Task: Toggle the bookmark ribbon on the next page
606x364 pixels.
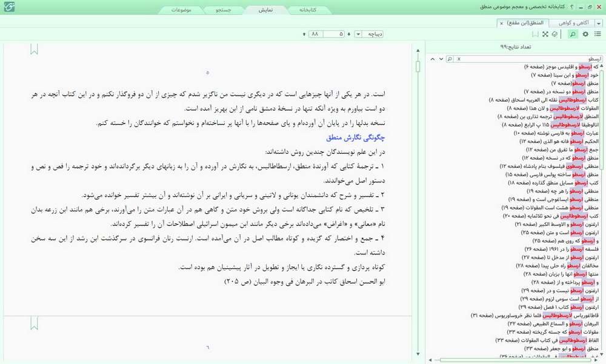Action: pyautogui.click(x=34, y=323)
